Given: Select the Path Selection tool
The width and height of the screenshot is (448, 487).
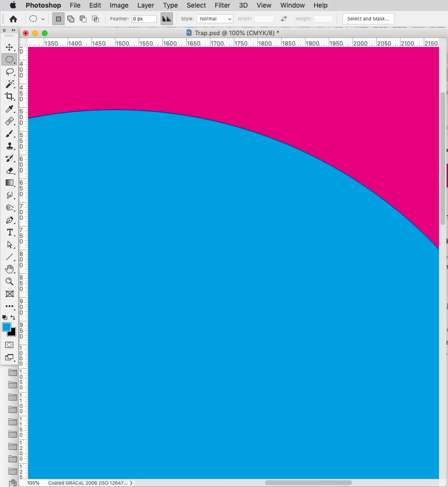Looking at the screenshot, I should [x=10, y=244].
